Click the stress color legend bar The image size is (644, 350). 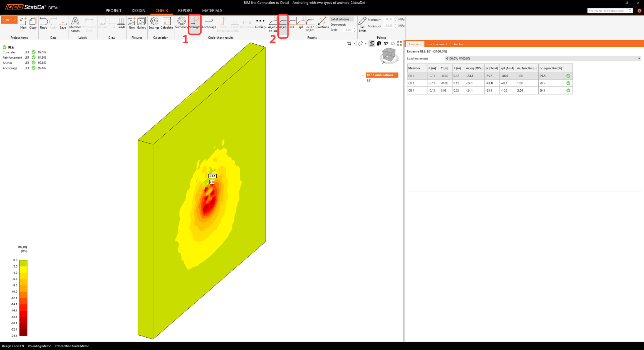(x=23, y=298)
